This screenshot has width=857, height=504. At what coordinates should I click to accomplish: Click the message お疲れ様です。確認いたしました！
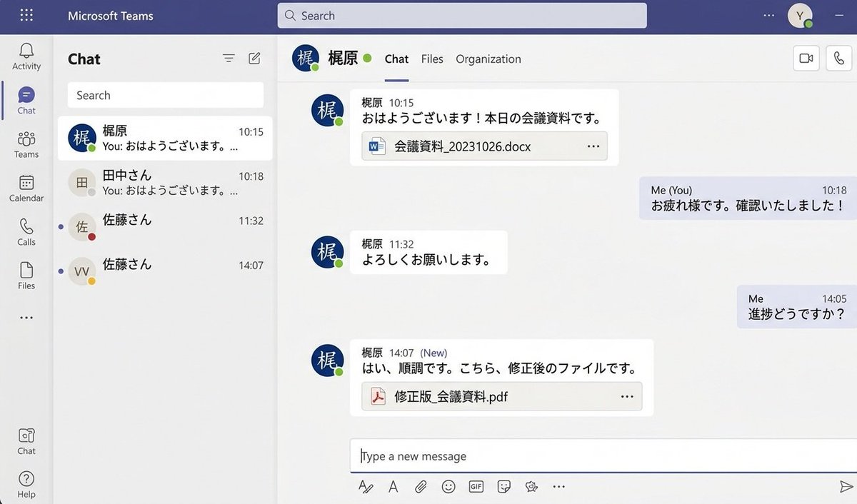pyautogui.click(x=748, y=206)
